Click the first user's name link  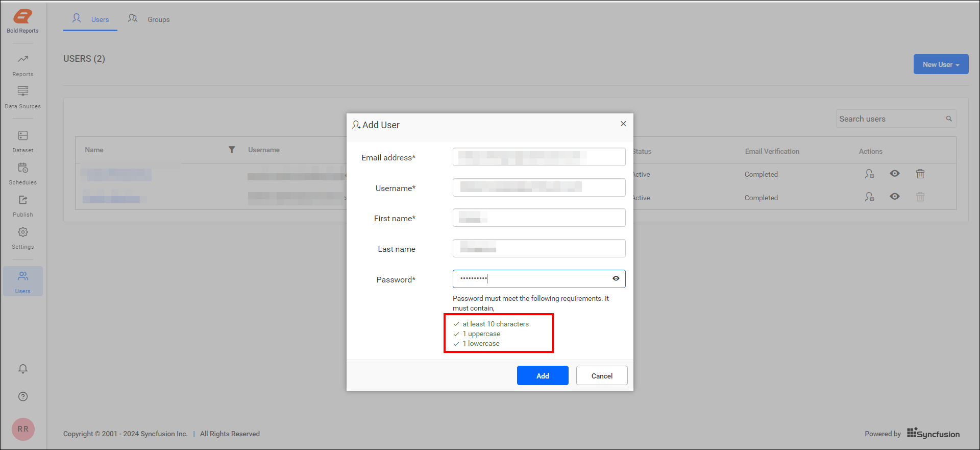point(116,175)
